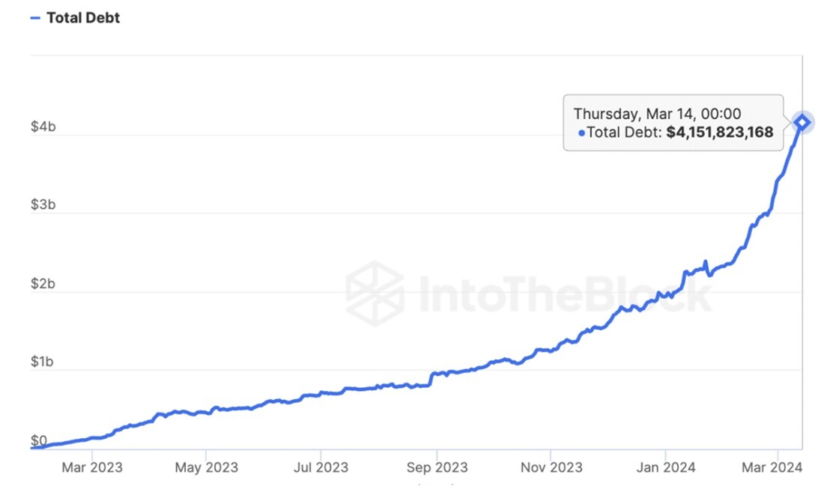Click the $3b y-axis label
The height and width of the screenshot is (504, 824).
43,204
